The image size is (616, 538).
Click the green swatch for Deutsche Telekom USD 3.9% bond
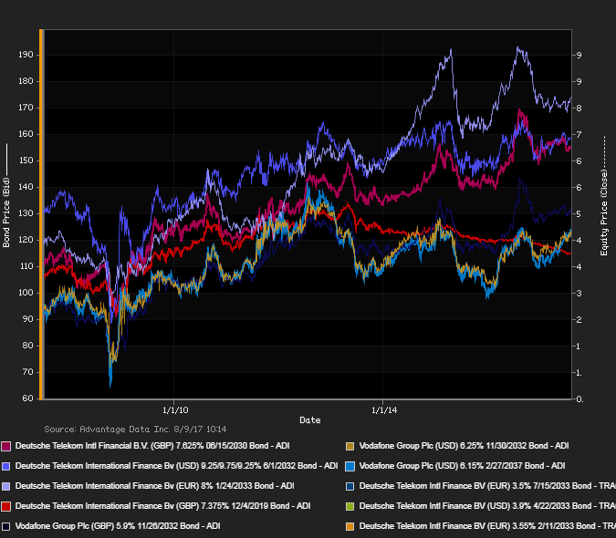[350, 506]
